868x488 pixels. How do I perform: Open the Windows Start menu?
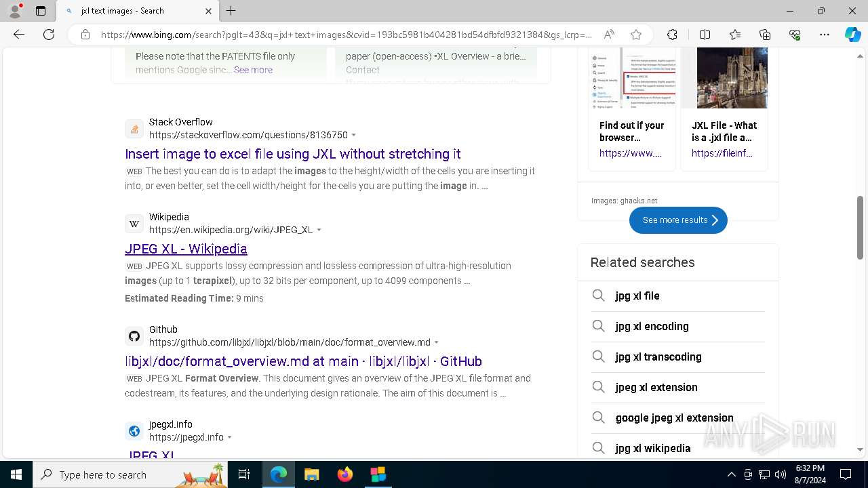16,474
